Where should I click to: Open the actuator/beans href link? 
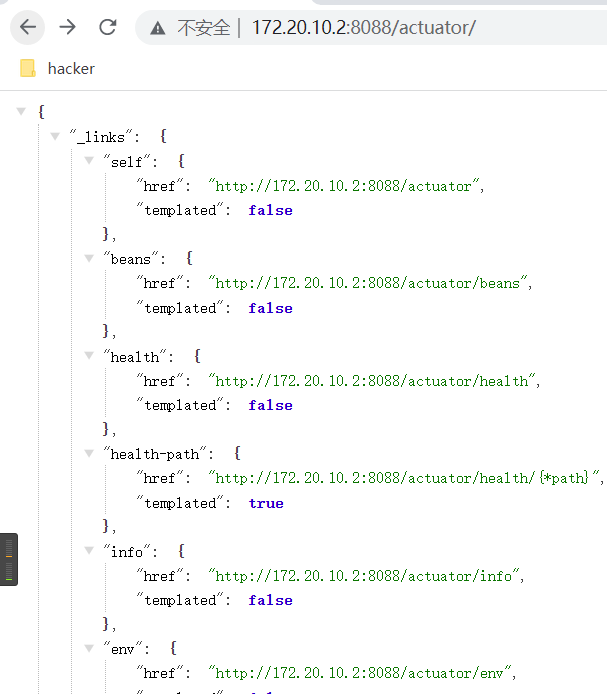pos(367,283)
